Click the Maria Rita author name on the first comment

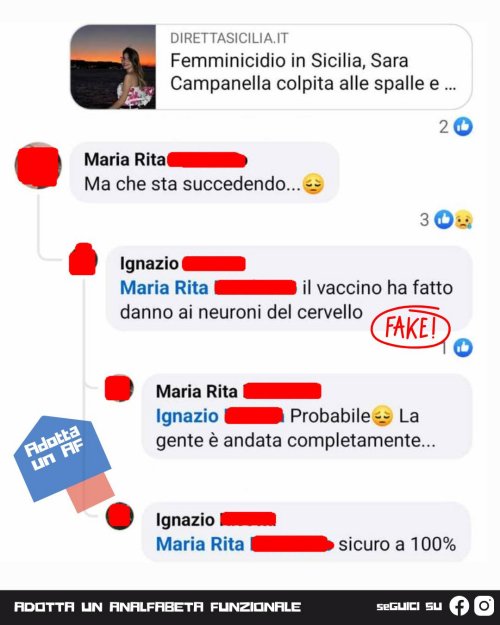tap(125, 160)
